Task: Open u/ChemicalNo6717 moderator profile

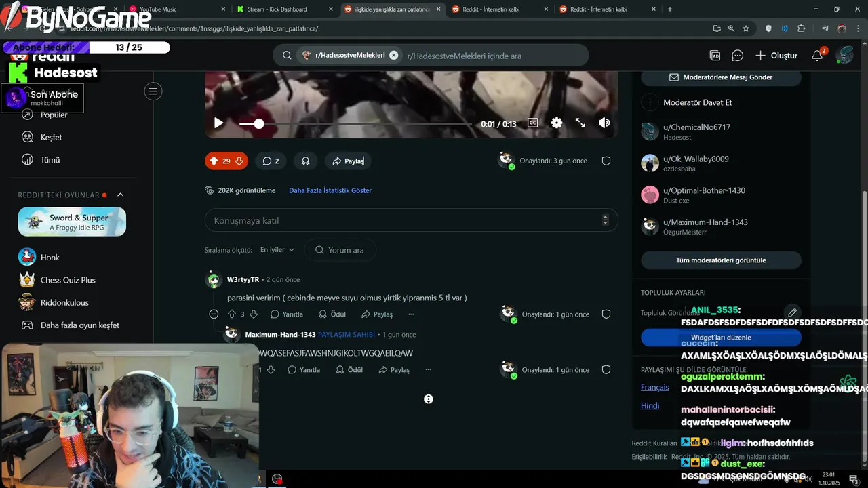Action: 696,127
